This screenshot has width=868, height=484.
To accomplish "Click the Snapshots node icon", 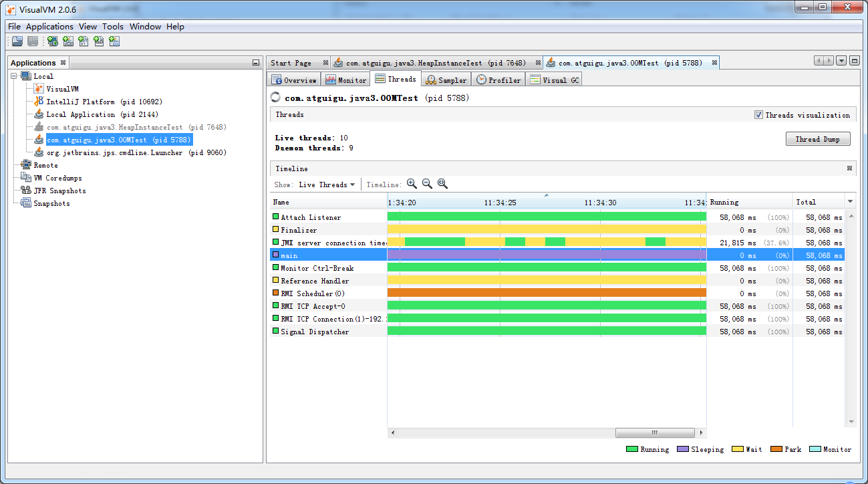I will coord(26,203).
